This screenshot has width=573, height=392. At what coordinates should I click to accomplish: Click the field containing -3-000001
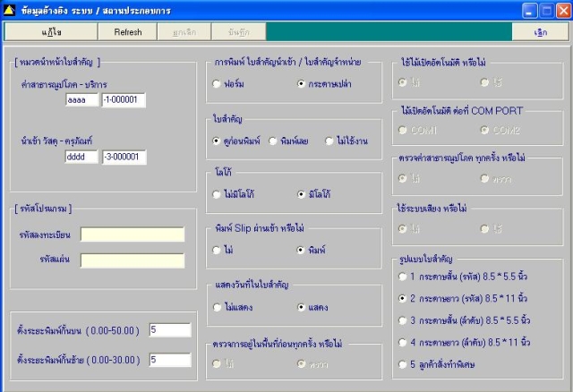point(124,158)
